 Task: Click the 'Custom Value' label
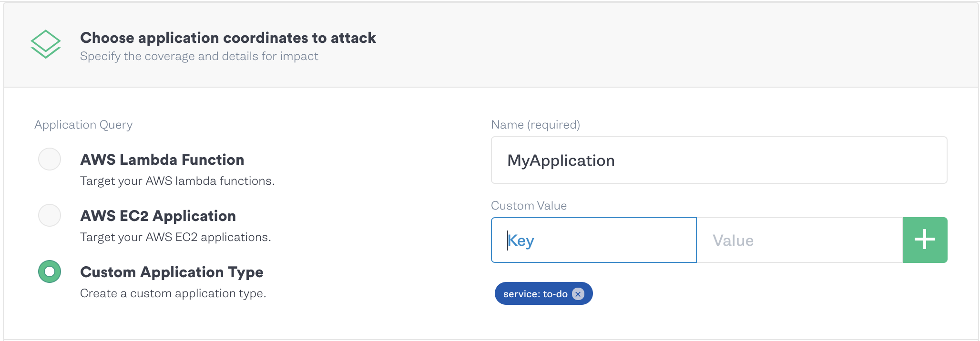pos(529,206)
